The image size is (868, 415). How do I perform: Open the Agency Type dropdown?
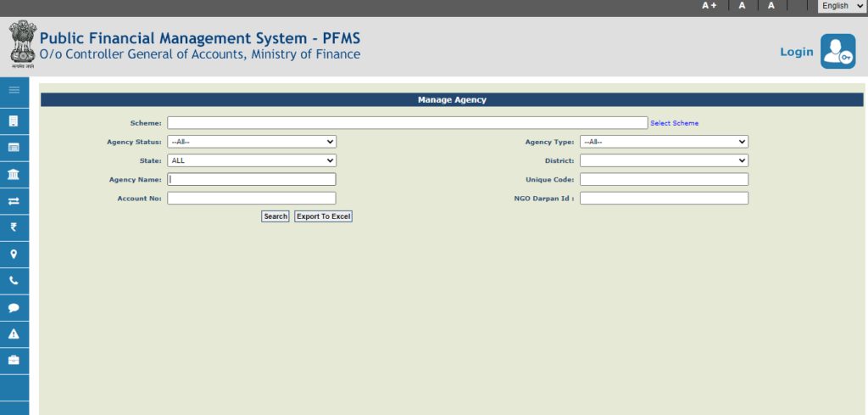click(664, 142)
